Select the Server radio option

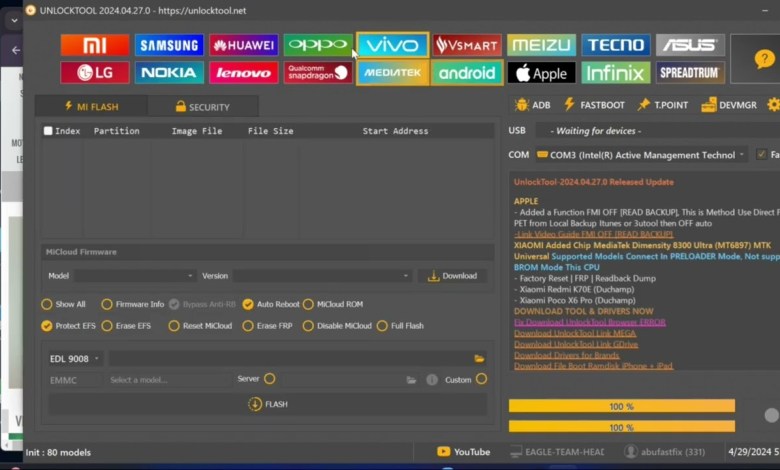[x=270, y=379]
